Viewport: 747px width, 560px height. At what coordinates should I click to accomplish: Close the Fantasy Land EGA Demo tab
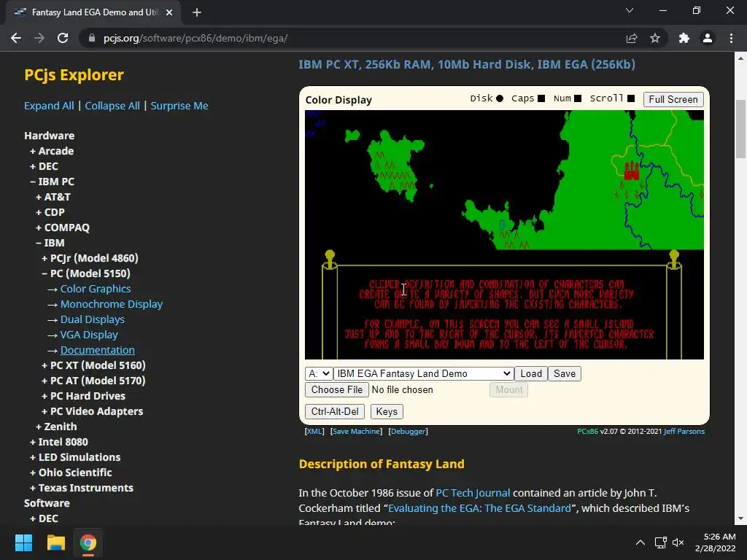[169, 12]
